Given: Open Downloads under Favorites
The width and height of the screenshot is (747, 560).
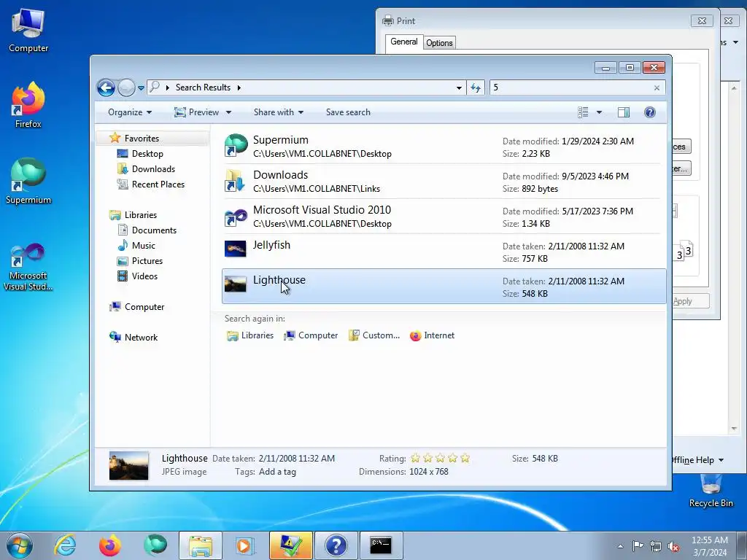Looking at the screenshot, I should tap(153, 169).
